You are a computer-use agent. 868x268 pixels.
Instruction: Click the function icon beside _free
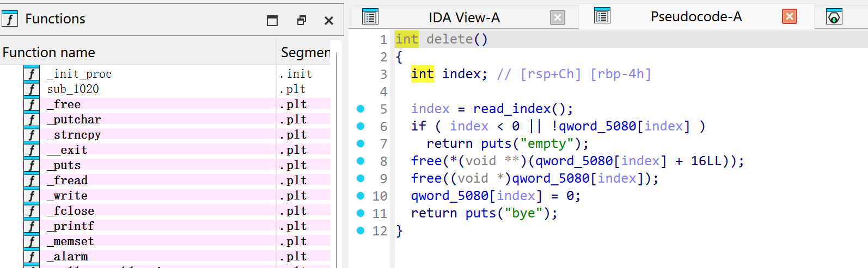click(32, 104)
